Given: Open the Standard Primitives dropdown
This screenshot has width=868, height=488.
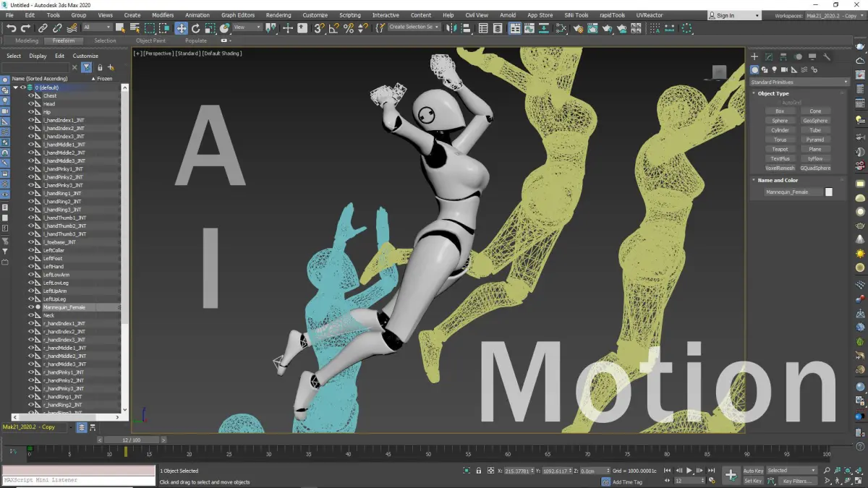Looking at the screenshot, I should point(799,82).
